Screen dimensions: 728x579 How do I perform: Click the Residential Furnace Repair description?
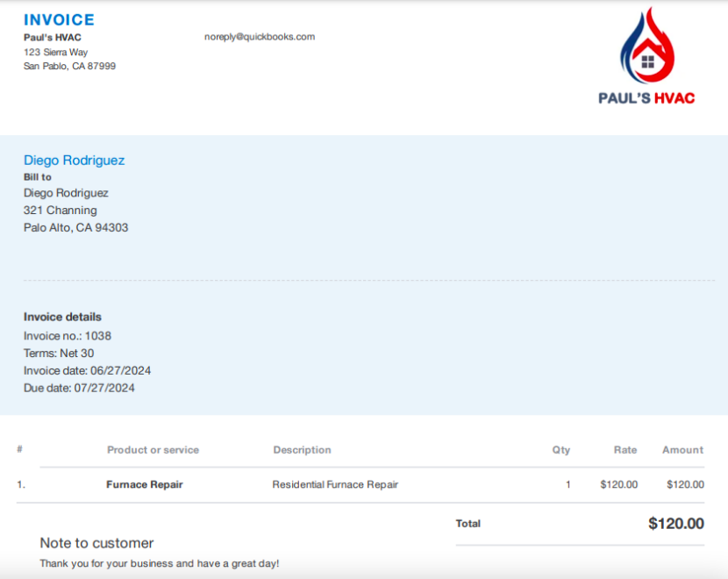pyautogui.click(x=335, y=484)
